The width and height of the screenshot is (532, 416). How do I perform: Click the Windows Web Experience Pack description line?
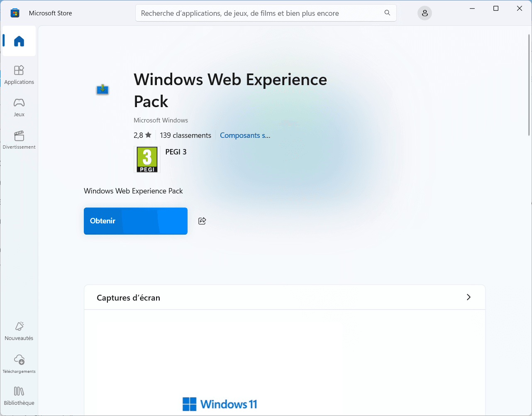pos(133,191)
